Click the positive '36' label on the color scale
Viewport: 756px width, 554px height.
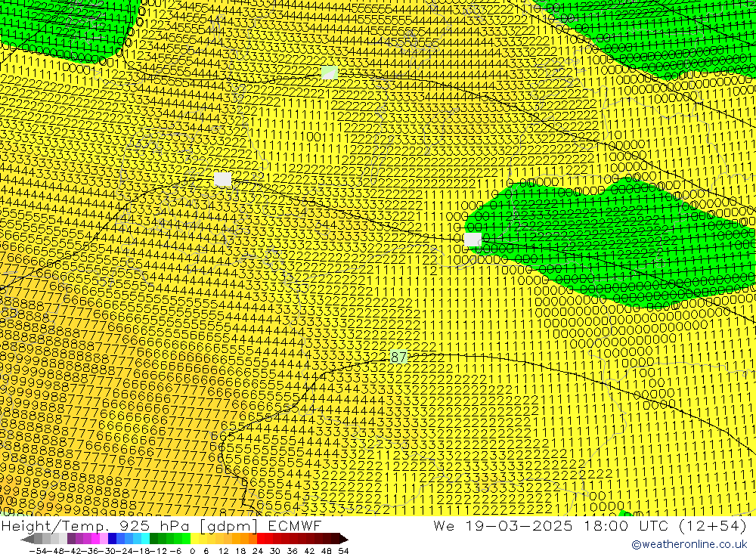tap(292, 551)
